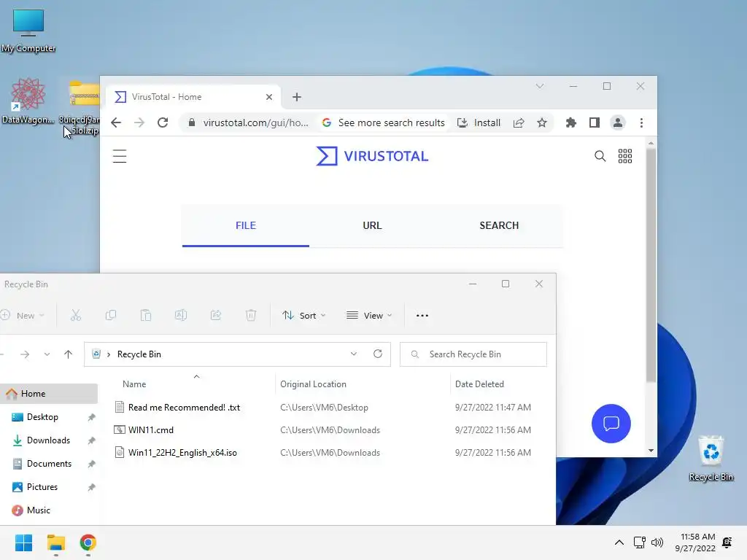Viewport: 747px width, 560px height.
Task: Click the padlock site info icon
Action: point(192,122)
